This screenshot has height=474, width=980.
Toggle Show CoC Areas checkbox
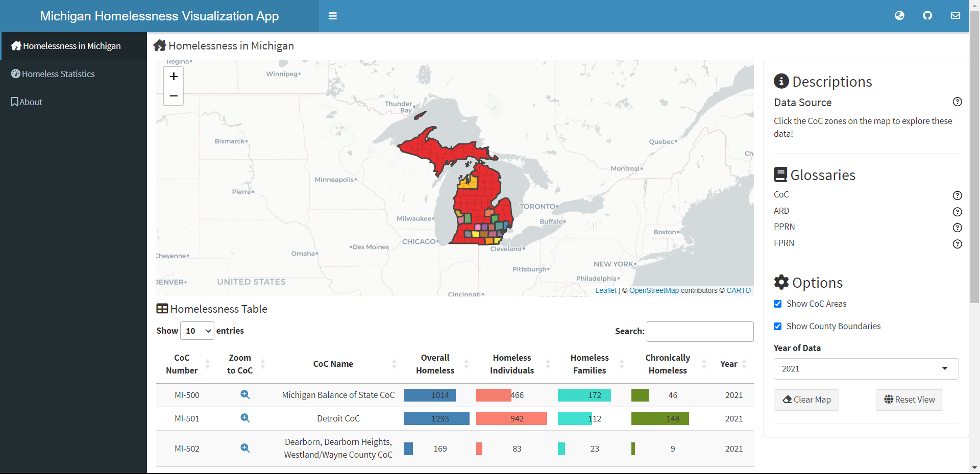point(777,304)
